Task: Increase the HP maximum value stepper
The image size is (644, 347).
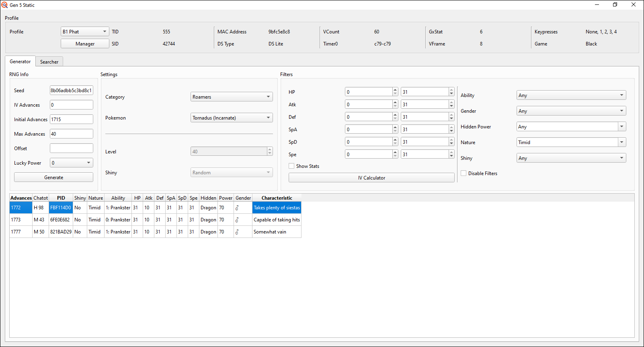Action: tap(451, 90)
